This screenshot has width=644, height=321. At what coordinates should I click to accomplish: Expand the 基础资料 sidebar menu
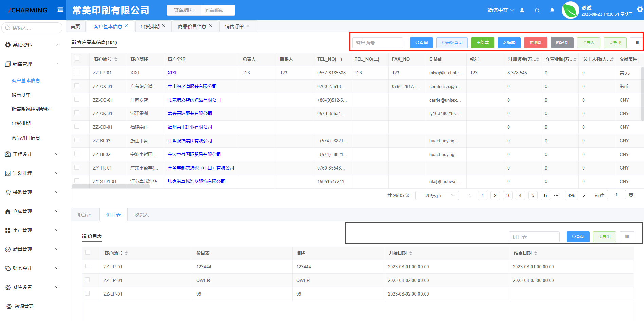point(33,45)
